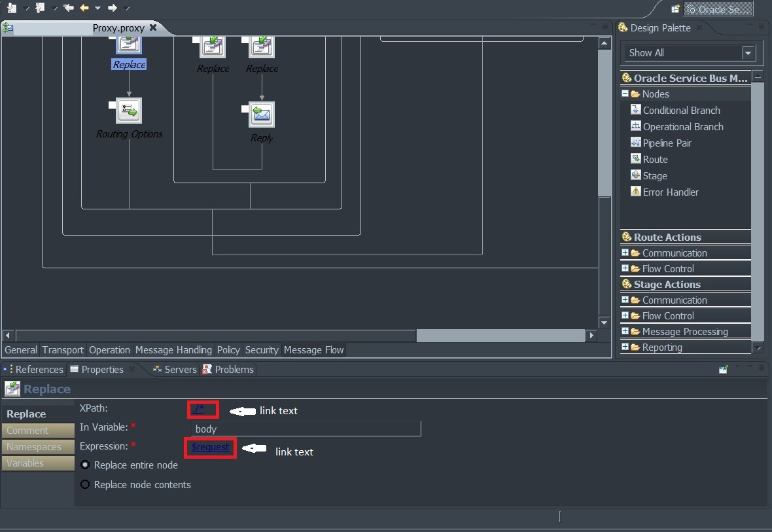Pick Error Handler from the palette

665,192
